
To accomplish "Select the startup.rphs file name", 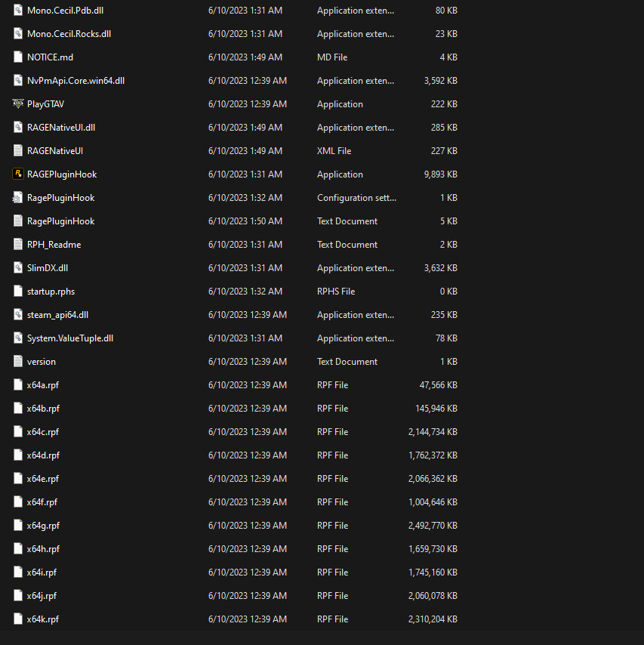I will pos(51,292).
